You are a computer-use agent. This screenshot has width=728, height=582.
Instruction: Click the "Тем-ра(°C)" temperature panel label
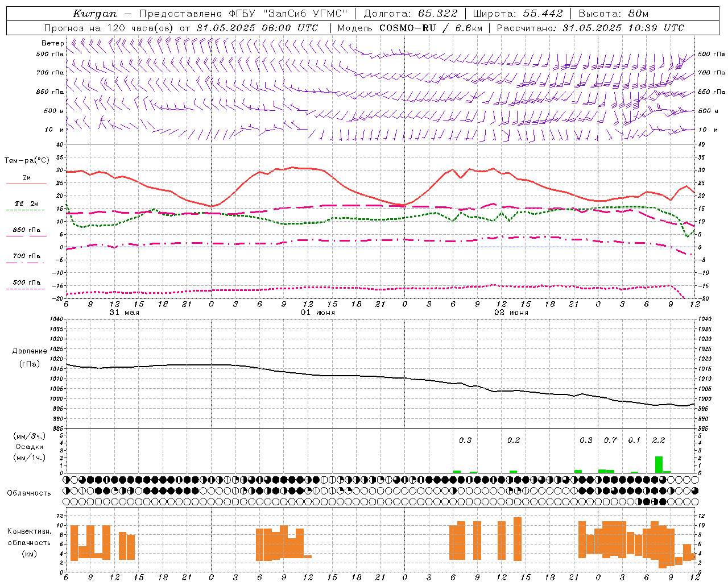27,161
